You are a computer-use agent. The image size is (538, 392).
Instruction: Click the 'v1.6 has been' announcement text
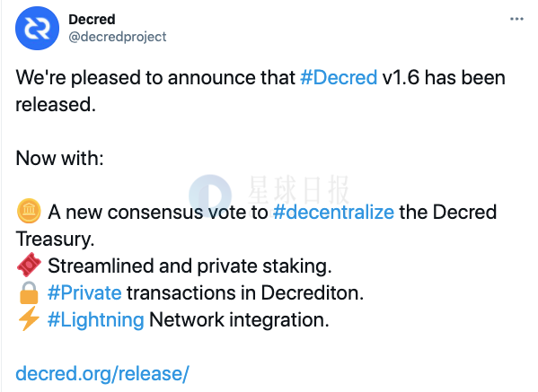point(444,77)
